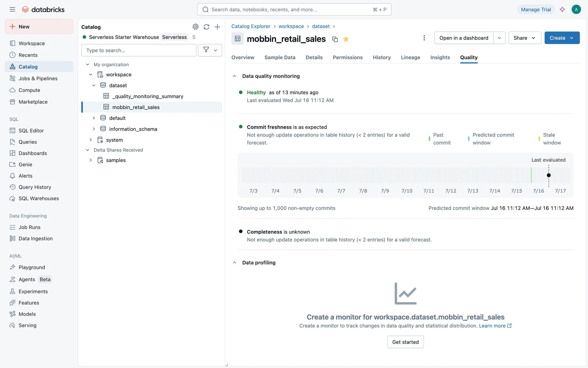Collapse the Data quality monitoring section
This screenshot has height=368, width=588.
click(235, 76)
